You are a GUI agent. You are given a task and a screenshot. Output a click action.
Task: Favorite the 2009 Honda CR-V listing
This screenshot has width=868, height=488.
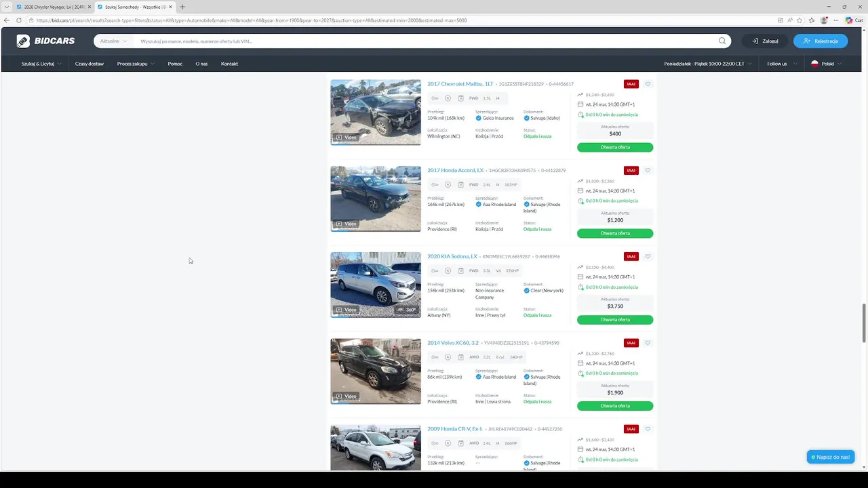tap(648, 429)
